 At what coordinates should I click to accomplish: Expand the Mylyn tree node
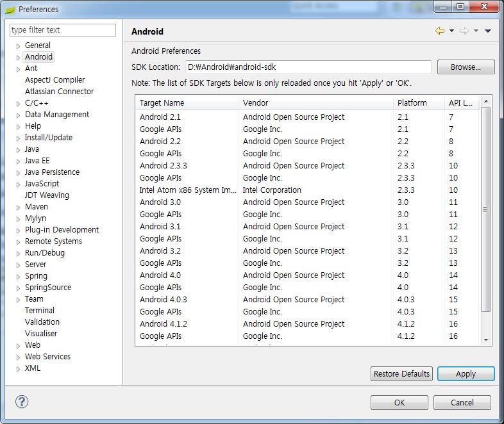tap(19, 219)
